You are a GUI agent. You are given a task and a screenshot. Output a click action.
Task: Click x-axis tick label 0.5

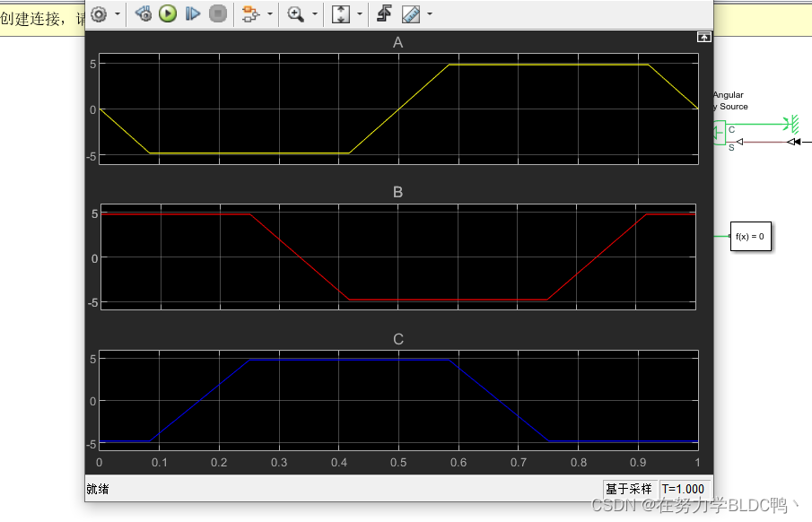(398, 463)
